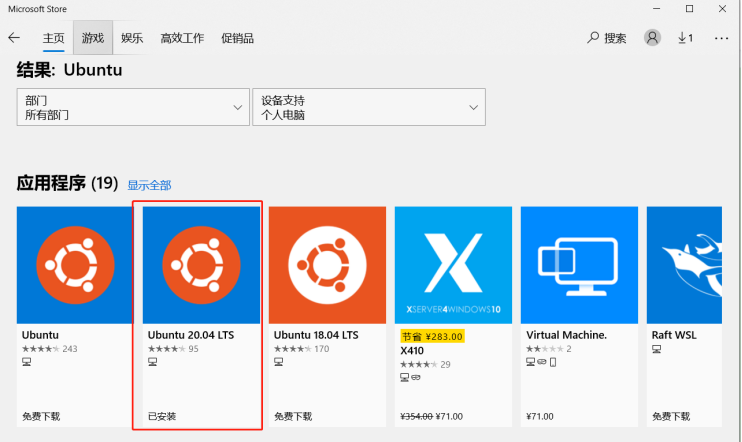742x442 pixels.
Task: Click the Ubuntu 18.04 LTS title
Action: tap(316, 335)
